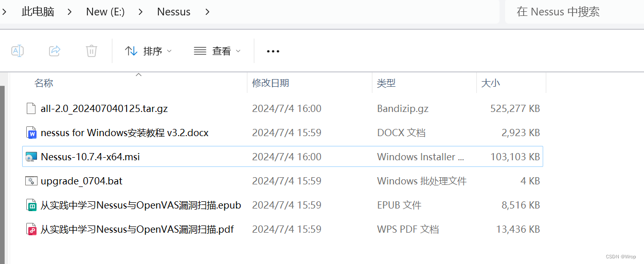
Task: Select the upgrade_0704.bat file name
Action: point(82,181)
